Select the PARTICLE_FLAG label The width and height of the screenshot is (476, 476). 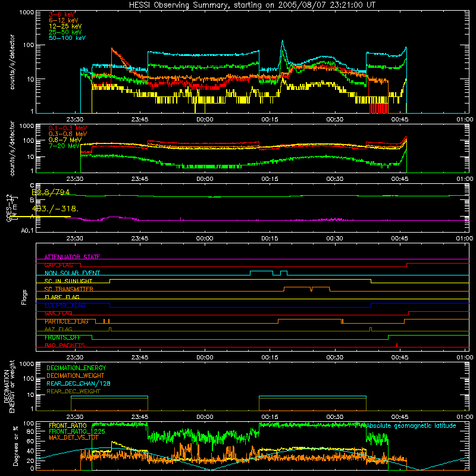pos(67,321)
